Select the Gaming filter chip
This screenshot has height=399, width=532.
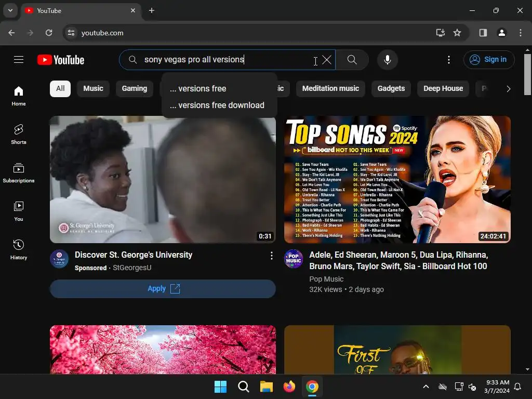click(x=135, y=88)
